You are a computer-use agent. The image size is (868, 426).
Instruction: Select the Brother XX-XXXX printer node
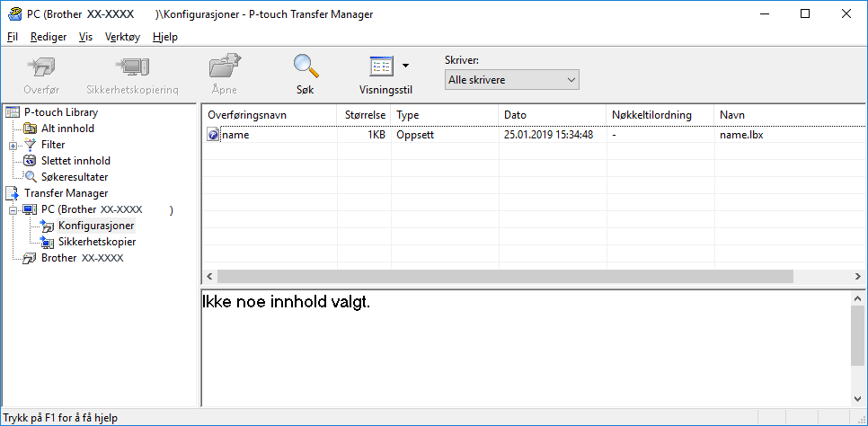82,258
